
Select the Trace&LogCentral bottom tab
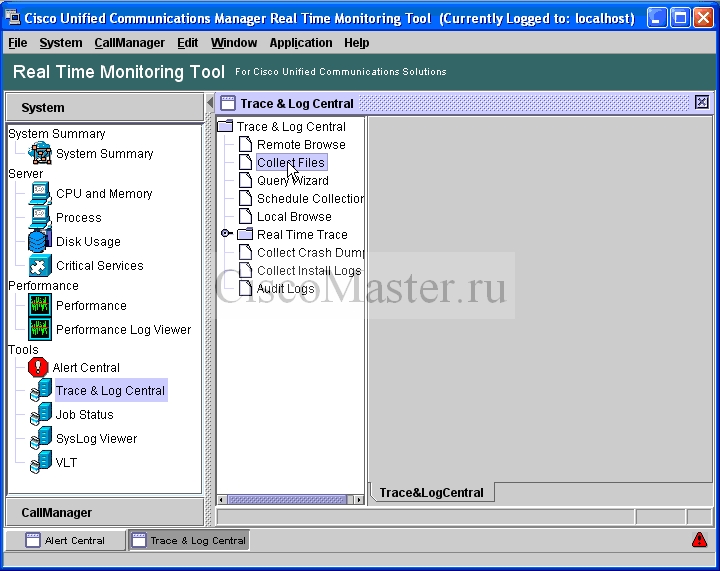(x=432, y=493)
